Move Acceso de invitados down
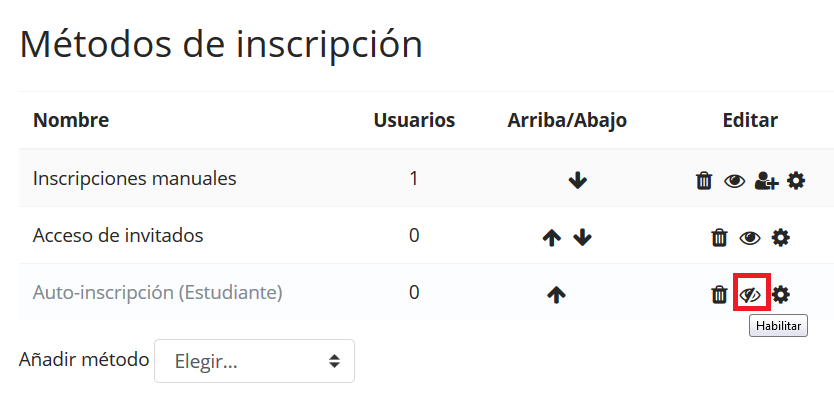 pyautogui.click(x=583, y=238)
